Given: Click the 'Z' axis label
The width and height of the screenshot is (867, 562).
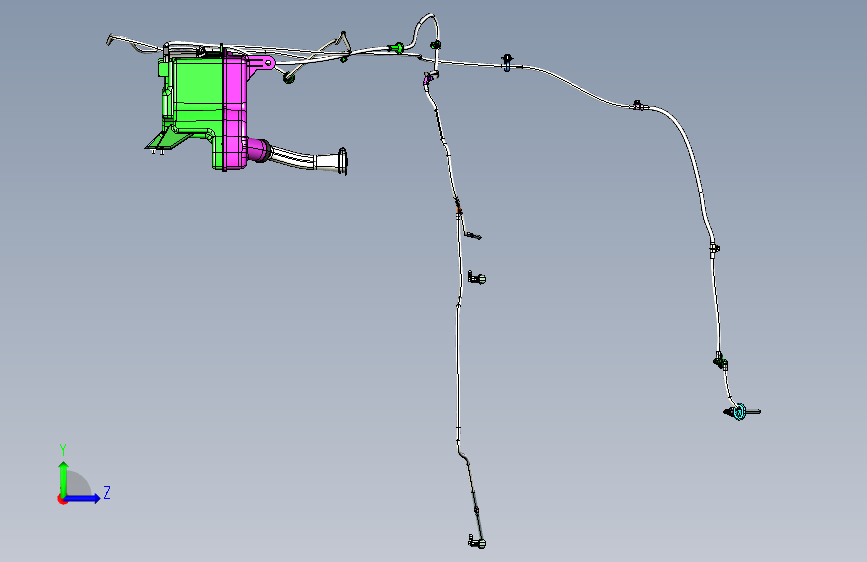Looking at the screenshot, I should pyautogui.click(x=107, y=492).
